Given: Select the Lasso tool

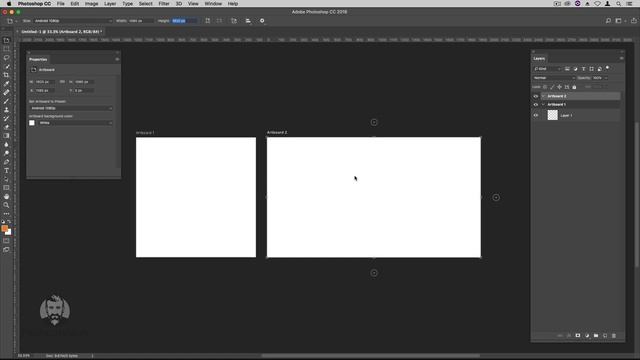Looking at the screenshot, I should point(6,58).
